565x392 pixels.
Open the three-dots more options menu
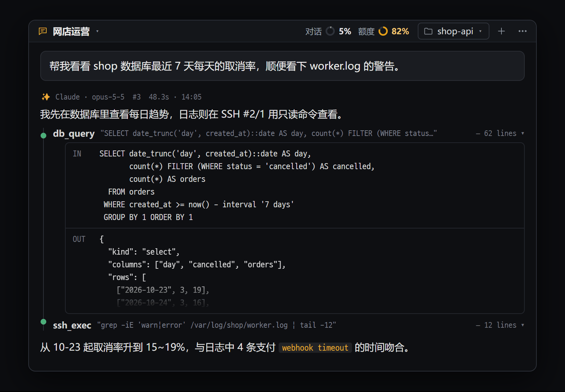coord(523,31)
